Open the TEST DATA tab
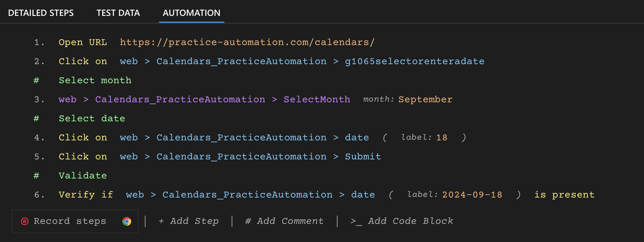The image size is (644, 242). pyautogui.click(x=118, y=13)
